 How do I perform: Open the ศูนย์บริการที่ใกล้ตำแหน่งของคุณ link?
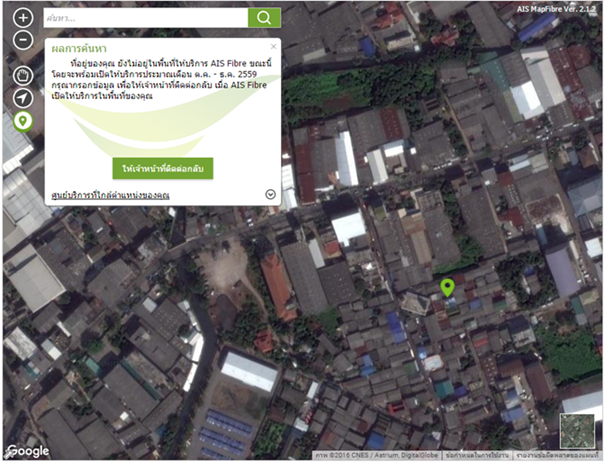coord(110,195)
